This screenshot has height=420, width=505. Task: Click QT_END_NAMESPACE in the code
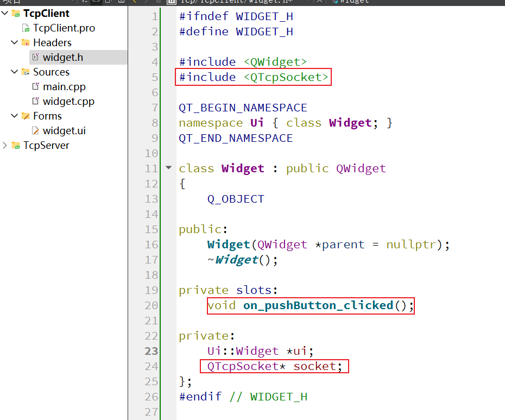pyautogui.click(x=236, y=138)
